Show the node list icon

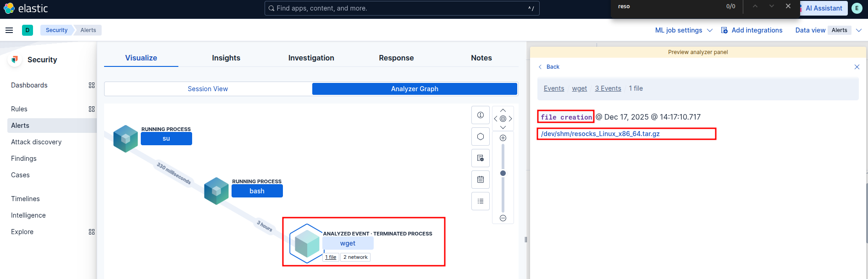click(481, 201)
